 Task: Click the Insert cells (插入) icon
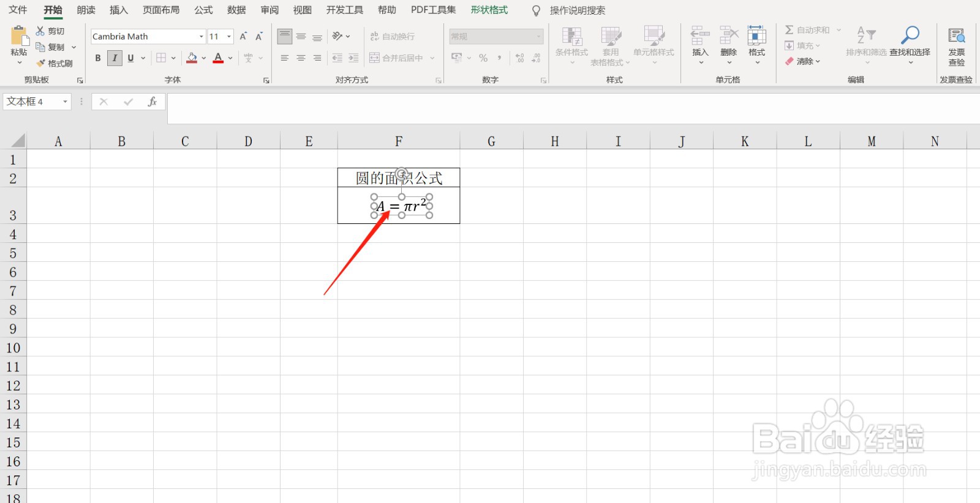click(700, 35)
